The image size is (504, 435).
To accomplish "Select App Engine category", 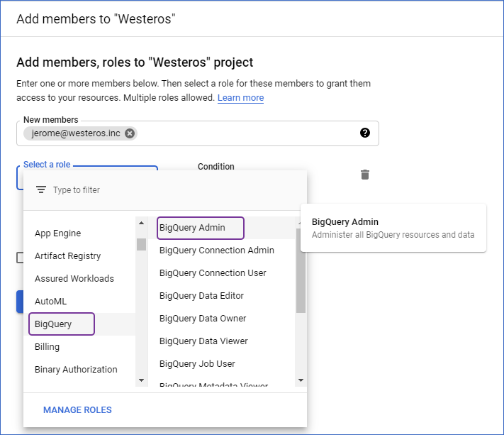I will point(79,233).
